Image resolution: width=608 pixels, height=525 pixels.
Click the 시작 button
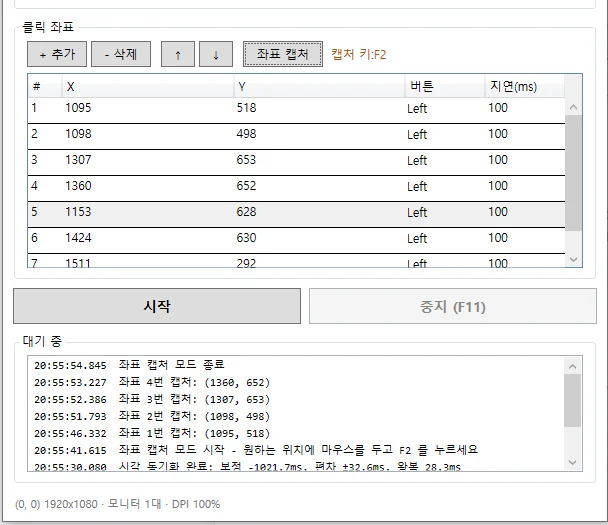(x=157, y=306)
